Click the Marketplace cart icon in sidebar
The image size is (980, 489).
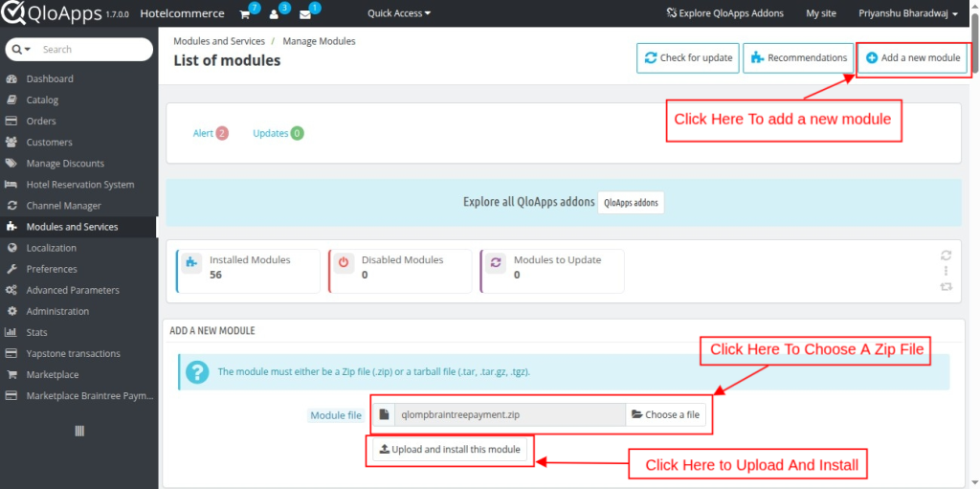pyautogui.click(x=11, y=374)
